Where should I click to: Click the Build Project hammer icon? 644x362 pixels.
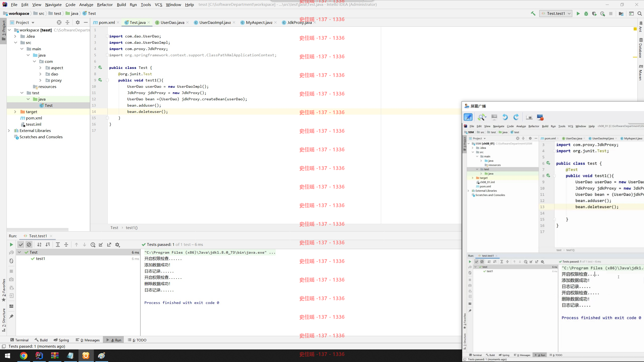point(533,14)
